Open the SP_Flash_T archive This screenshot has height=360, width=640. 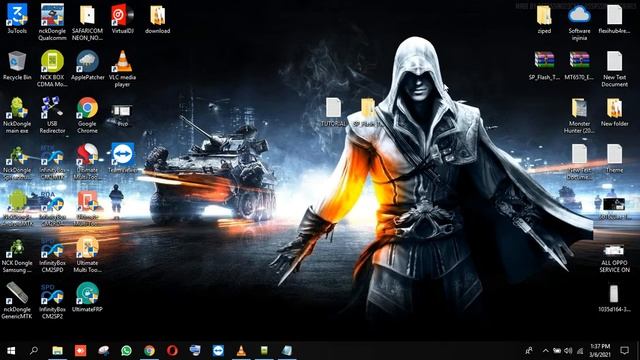pos(544,65)
